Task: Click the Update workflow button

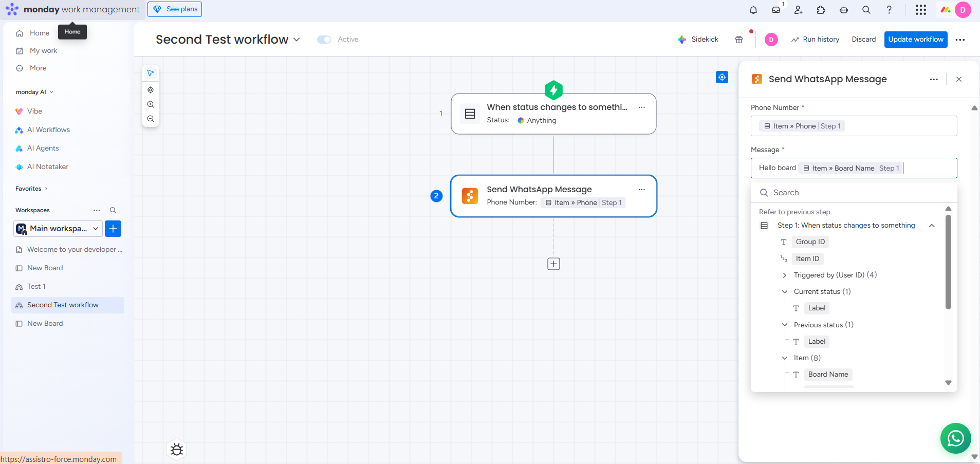Action: click(915, 40)
